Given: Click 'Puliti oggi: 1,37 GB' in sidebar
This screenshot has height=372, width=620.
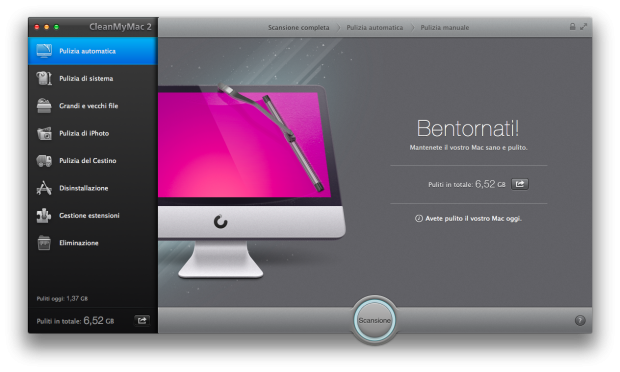Looking at the screenshot, I should 62,298.
